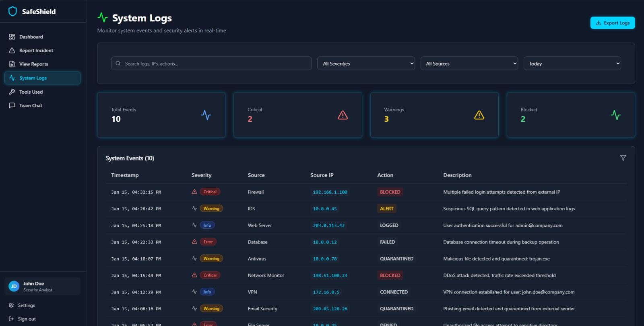Open the All Severities dropdown
The width and height of the screenshot is (644, 326).
coord(366,64)
